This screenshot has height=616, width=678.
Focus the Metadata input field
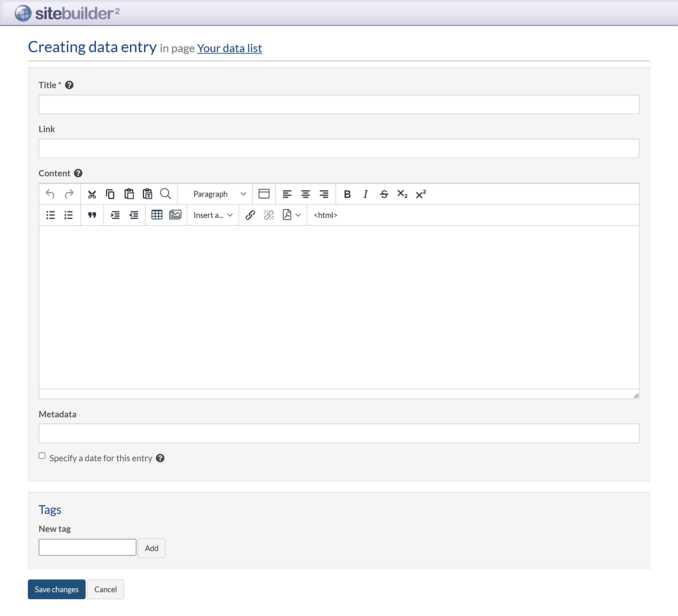pos(339,433)
